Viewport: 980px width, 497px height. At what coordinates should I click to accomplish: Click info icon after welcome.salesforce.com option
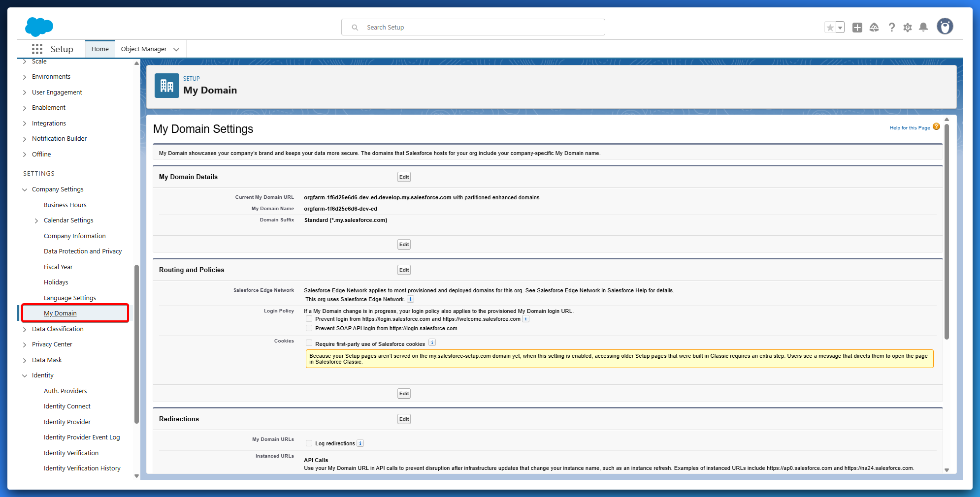(x=526, y=319)
